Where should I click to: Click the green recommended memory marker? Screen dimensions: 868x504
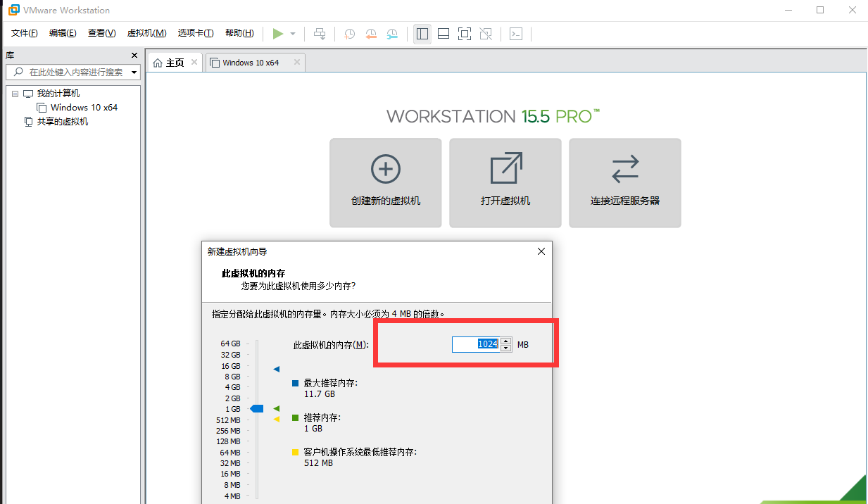[x=277, y=408]
